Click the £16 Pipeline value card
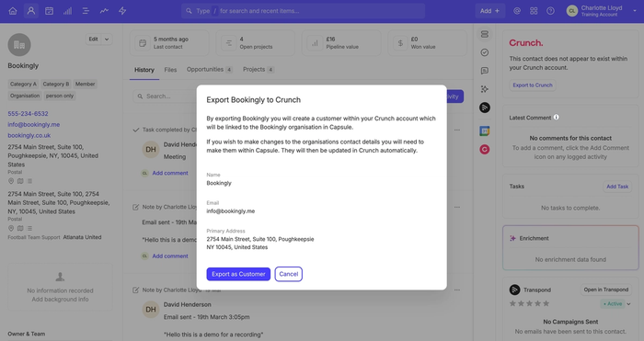Image resolution: width=644 pixels, height=341 pixels. pyautogui.click(x=341, y=43)
